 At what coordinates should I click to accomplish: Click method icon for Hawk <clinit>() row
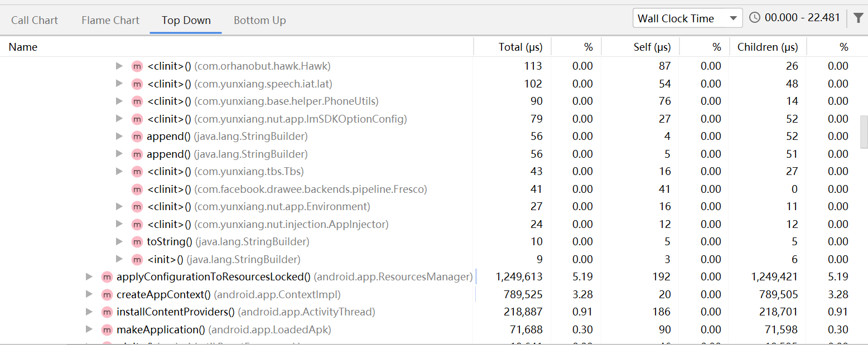point(137,66)
